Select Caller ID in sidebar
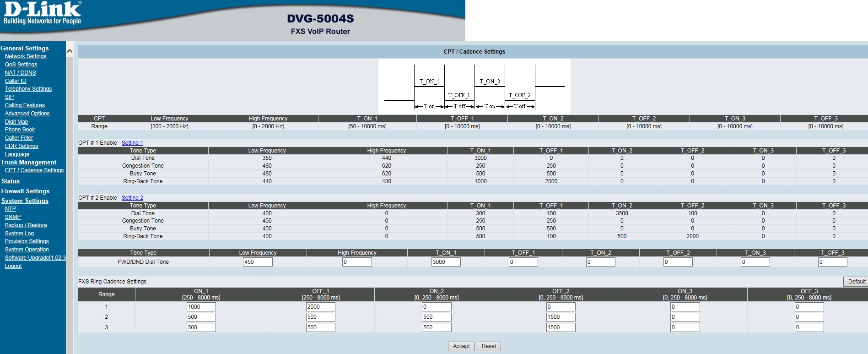This screenshot has width=868, height=354. (16, 81)
